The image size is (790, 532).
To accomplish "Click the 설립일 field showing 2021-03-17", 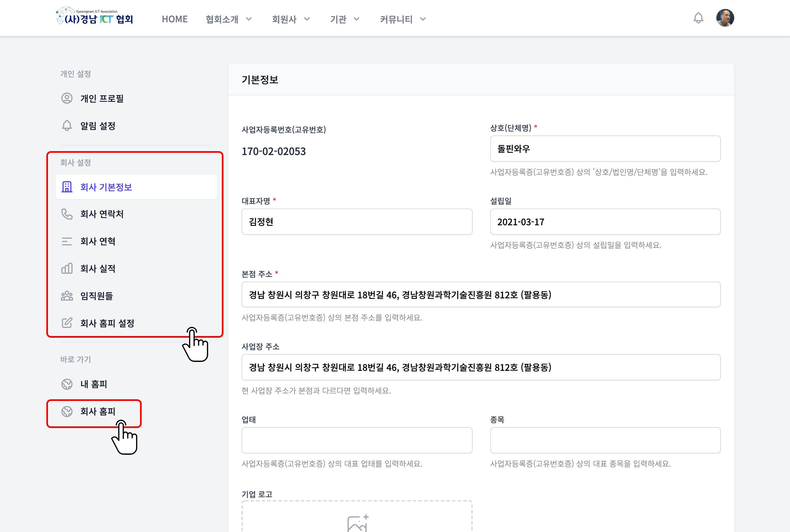I will tap(605, 222).
